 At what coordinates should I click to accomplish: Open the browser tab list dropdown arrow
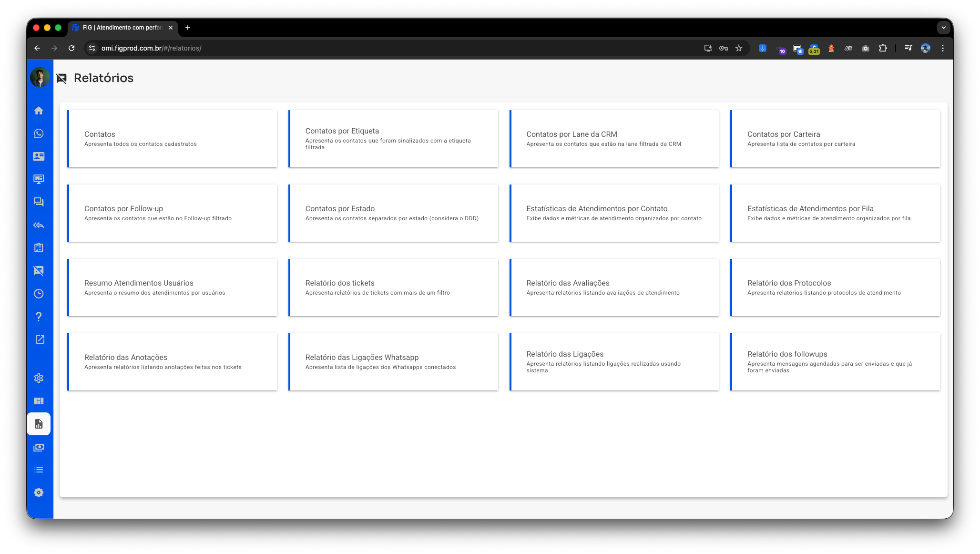pyautogui.click(x=943, y=28)
